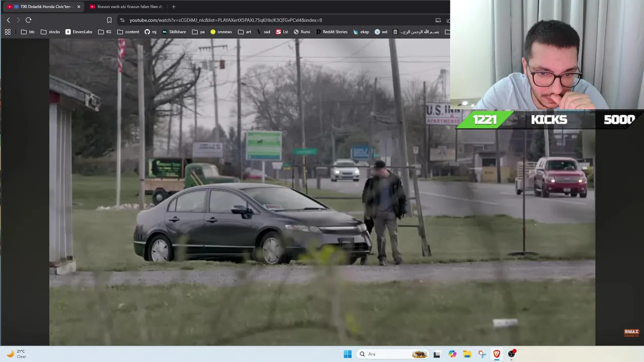The width and height of the screenshot is (644, 362).
Task: Click the taskbar search box Ara
Action: click(393, 354)
